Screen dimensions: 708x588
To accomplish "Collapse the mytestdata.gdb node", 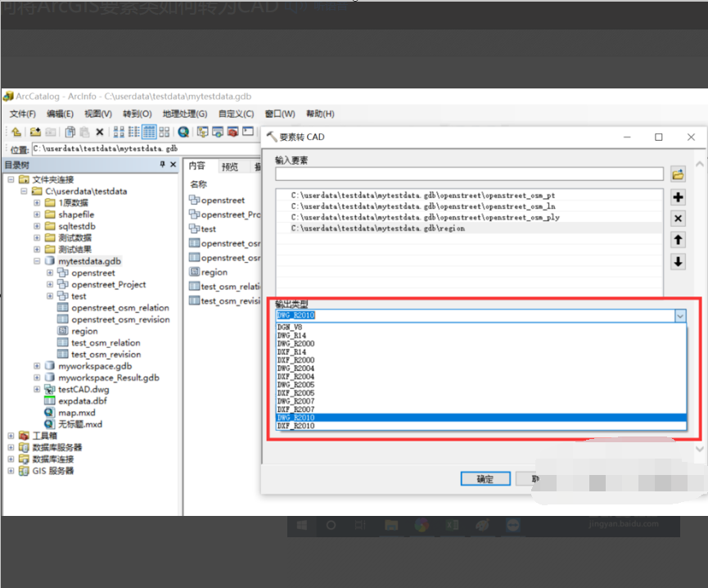I will (37, 261).
